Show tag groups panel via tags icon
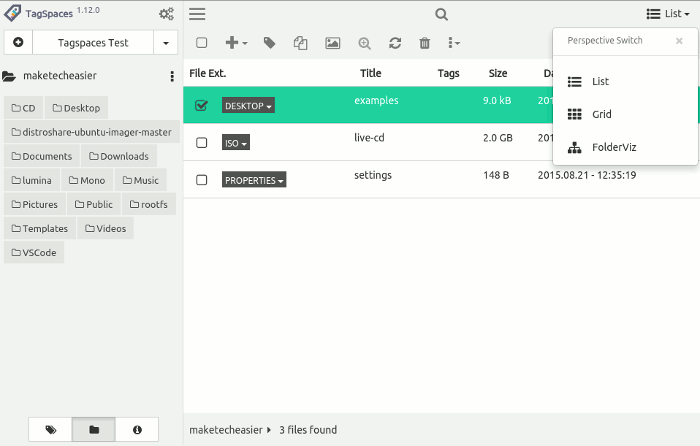This screenshot has width=700, height=446. coord(50,429)
